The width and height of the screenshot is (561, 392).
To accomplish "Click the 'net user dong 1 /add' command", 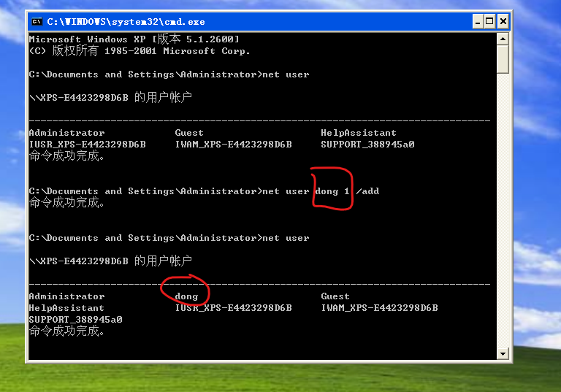I will pos(321,191).
